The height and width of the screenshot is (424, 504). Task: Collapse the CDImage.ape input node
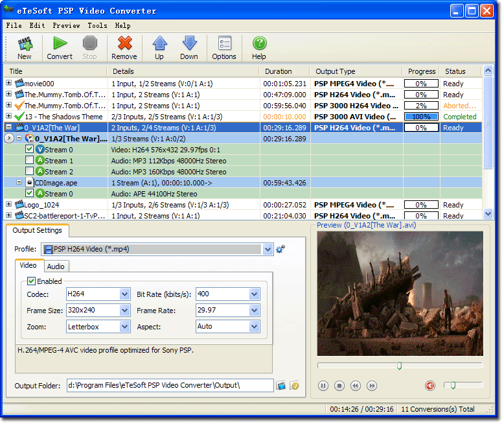19,182
